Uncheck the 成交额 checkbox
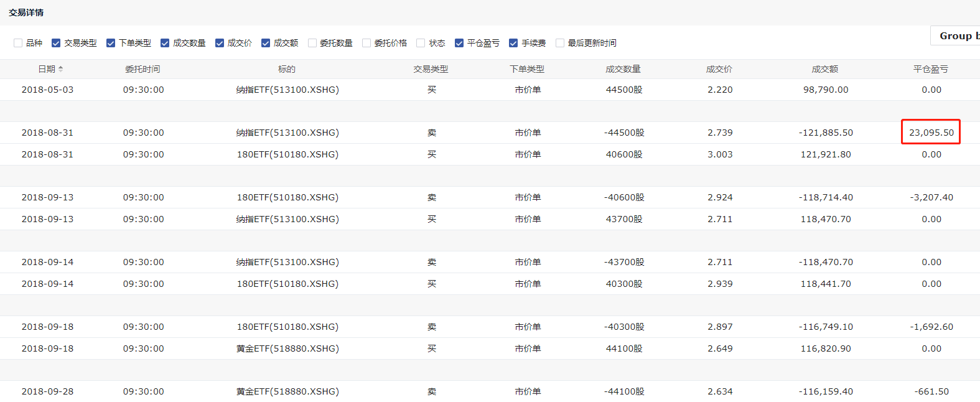The image size is (980, 402). 266,43
